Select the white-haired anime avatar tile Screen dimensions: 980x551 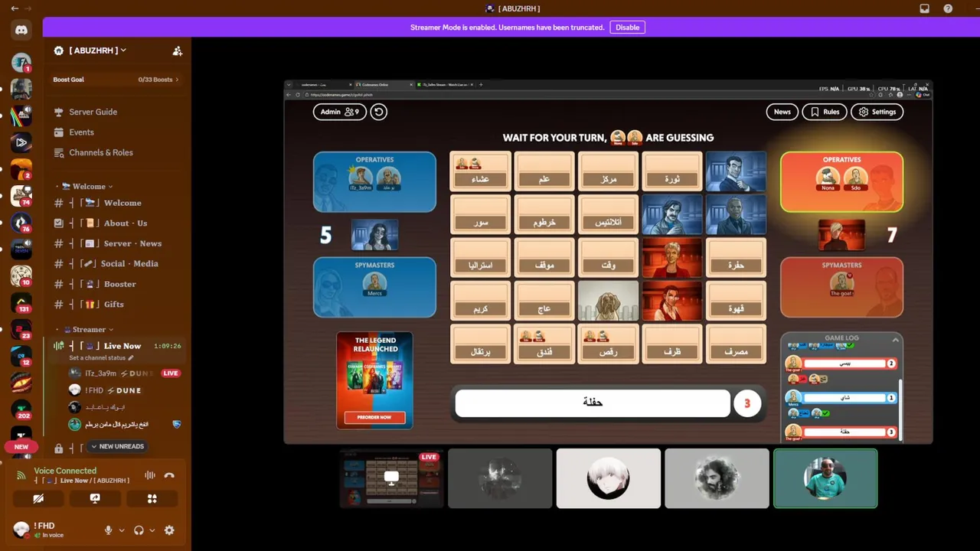[608, 478]
